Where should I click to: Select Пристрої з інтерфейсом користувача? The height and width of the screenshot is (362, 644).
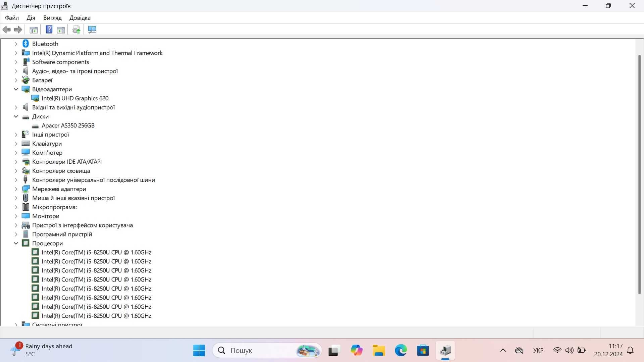[x=83, y=225]
